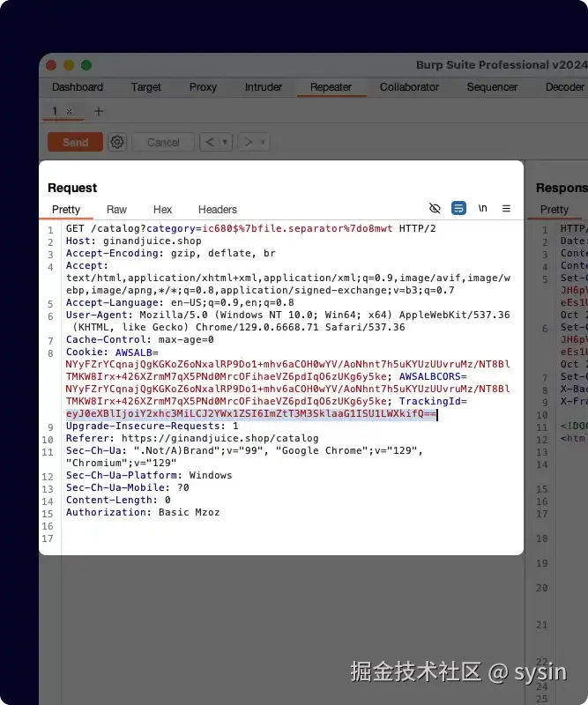The width and height of the screenshot is (588, 705).
Task: Click the Content-Length: 0 line
Action: tap(118, 500)
